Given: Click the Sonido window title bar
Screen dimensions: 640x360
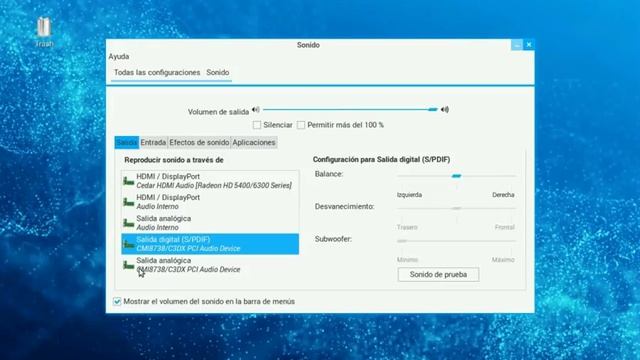Looking at the screenshot, I should (308, 45).
